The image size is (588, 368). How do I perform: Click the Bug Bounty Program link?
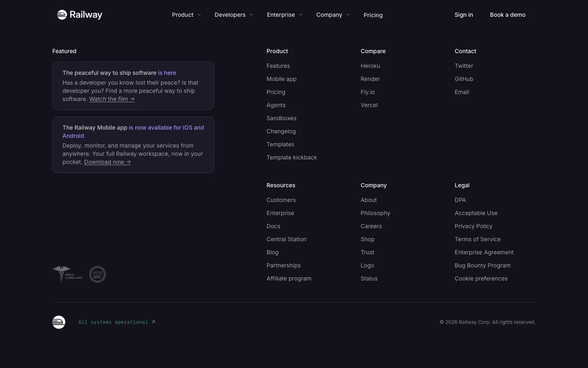tap(482, 265)
